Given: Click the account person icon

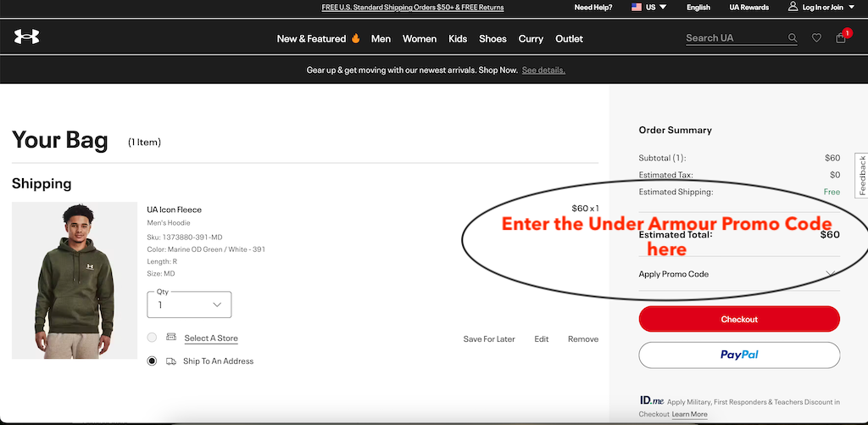Looking at the screenshot, I should 793,7.
